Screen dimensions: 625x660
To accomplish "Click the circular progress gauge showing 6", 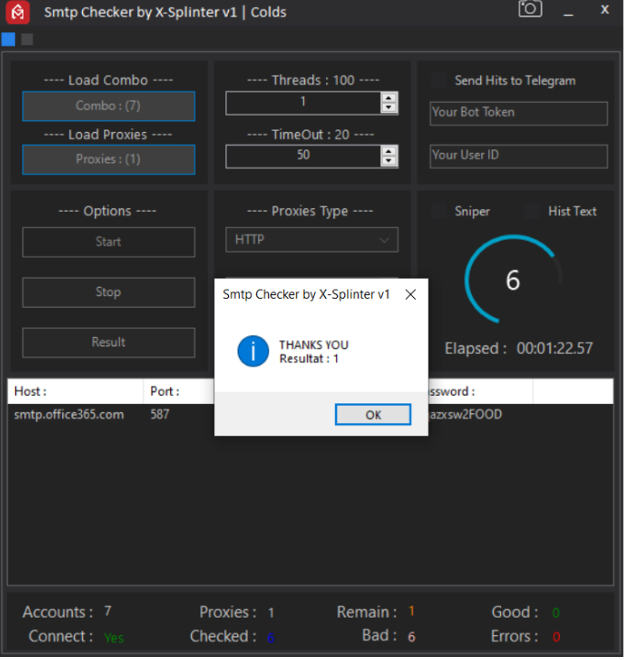I will [x=513, y=279].
